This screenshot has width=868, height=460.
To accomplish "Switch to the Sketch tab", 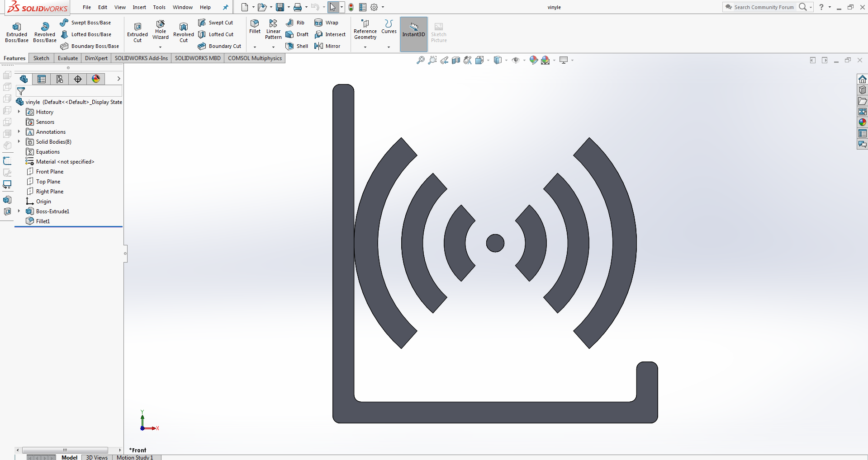I will tap(41, 58).
